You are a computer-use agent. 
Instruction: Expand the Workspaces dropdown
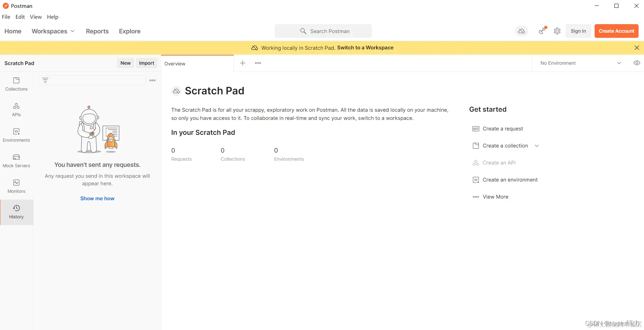tap(53, 31)
